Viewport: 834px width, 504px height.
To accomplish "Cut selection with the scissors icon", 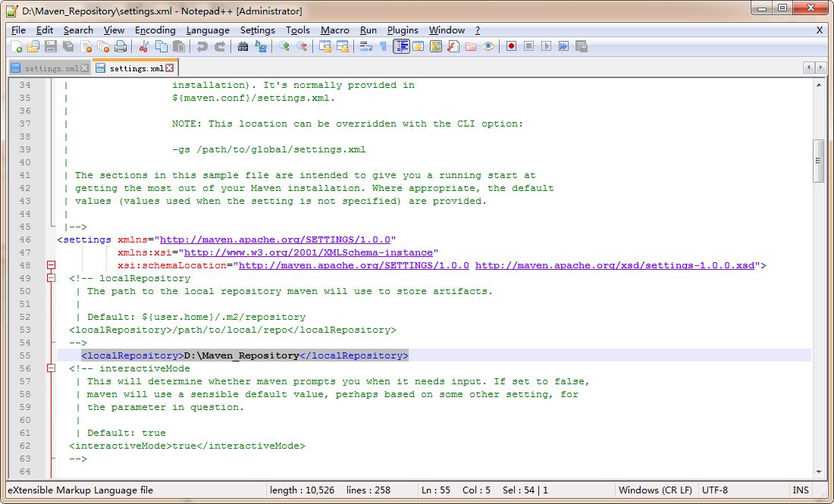I will click(x=143, y=47).
